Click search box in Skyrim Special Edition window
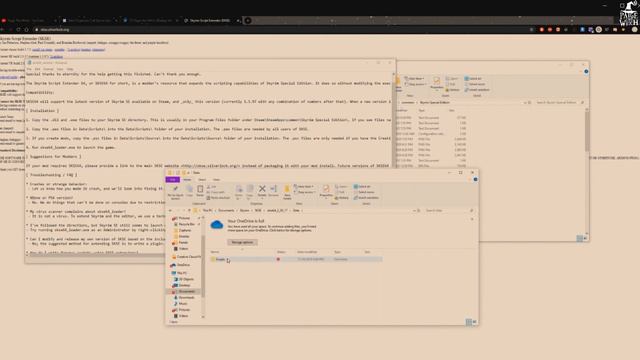640x360 pixels. click(559, 102)
